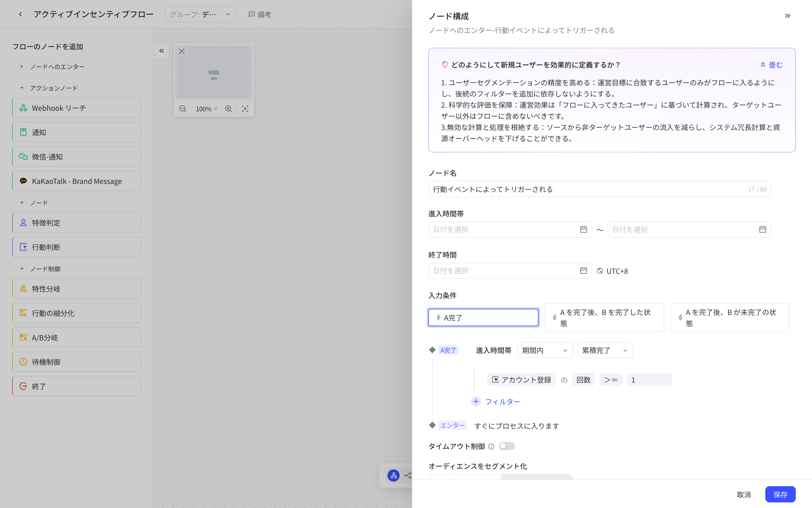Click the 畳む collapse link in tip box

tap(771, 65)
